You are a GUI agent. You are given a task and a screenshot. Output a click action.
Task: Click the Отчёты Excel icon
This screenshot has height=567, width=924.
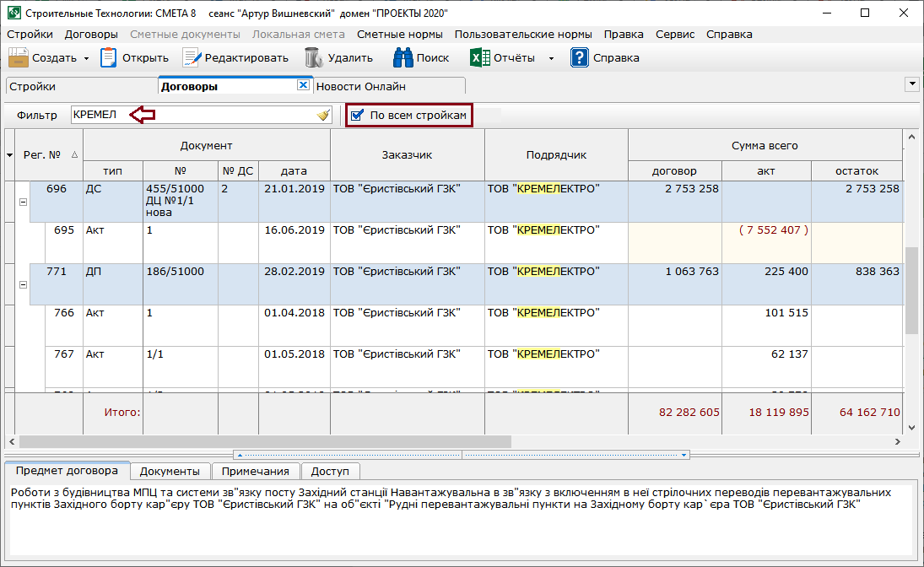480,58
